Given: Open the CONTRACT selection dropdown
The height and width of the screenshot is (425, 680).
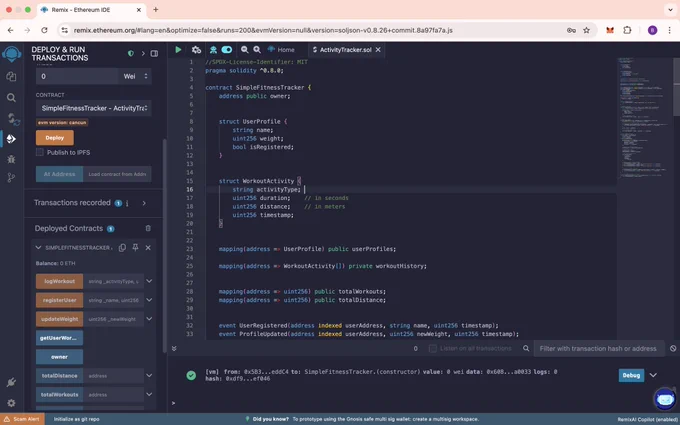Looking at the screenshot, I should point(94,108).
